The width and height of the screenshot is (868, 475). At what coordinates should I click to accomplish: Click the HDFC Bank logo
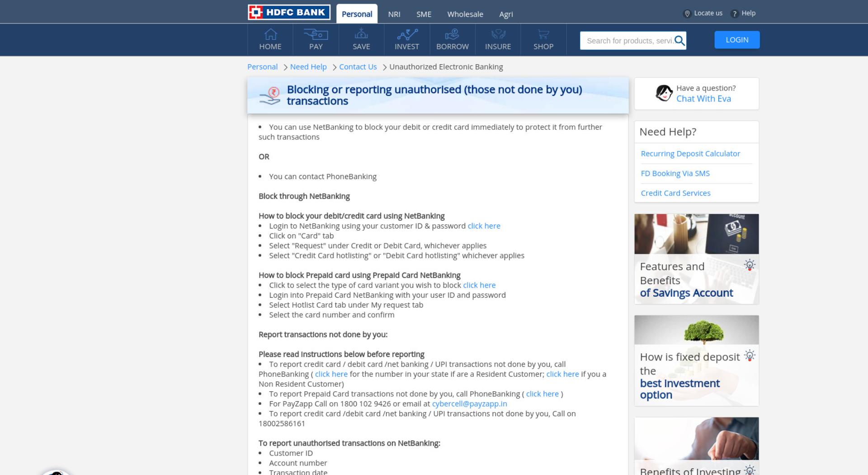coord(289,12)
